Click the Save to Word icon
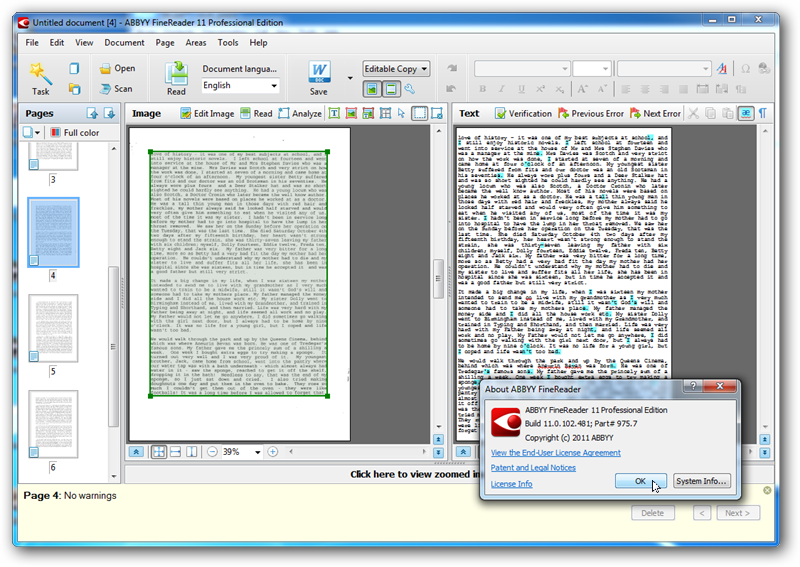The image size is (800, 567). click(x=319, y=72)
